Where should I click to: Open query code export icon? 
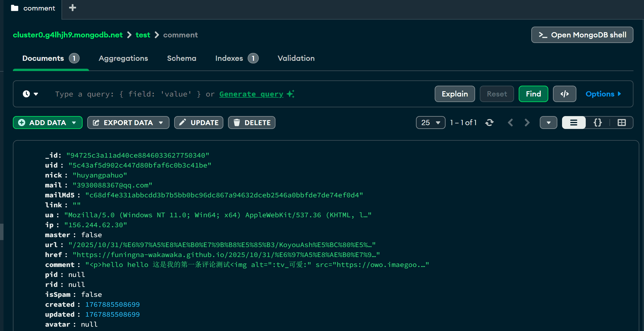tap(564, 94)
